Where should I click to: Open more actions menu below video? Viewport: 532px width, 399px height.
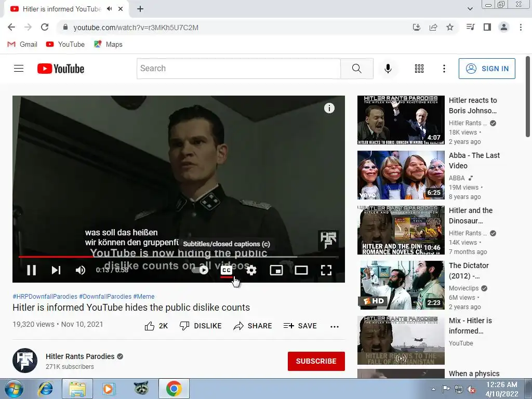[x=335, y=326]
